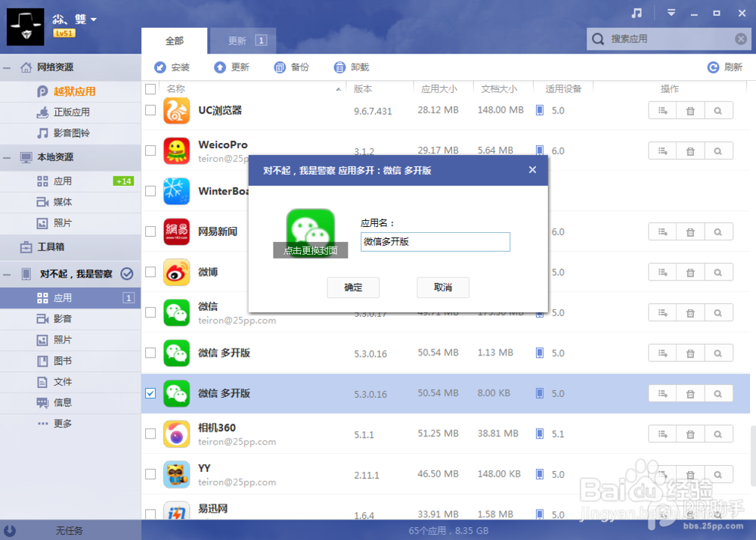Click the 应用名 text input field

click(x=435, y=241)
